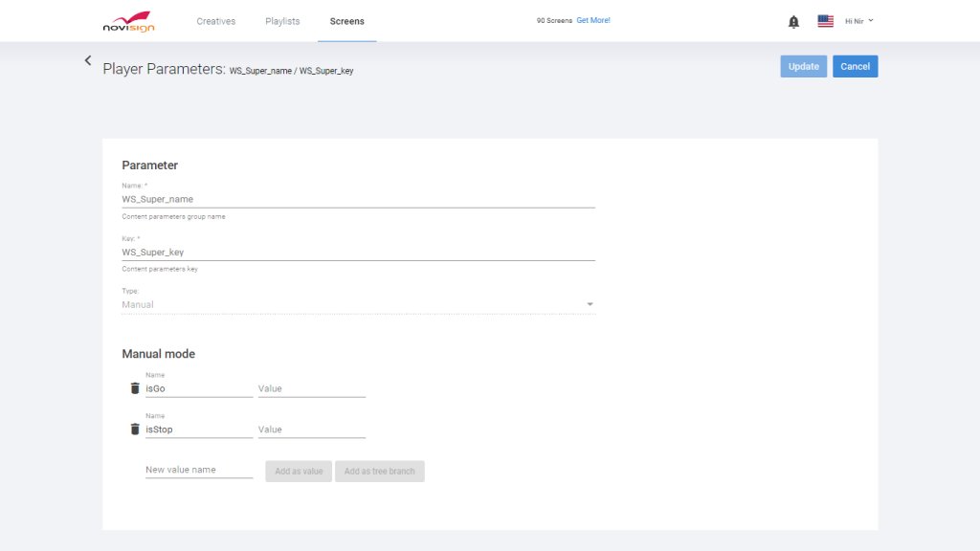Go back using the left arrow
Image resolution: width=980 pixels, height=551 pixels.
tap(88, 60)
